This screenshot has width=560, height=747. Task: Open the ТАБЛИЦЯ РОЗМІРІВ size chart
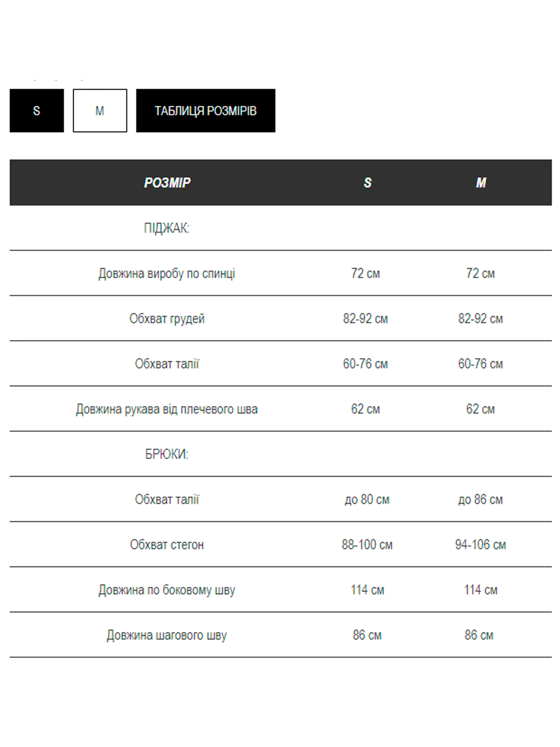205,110
